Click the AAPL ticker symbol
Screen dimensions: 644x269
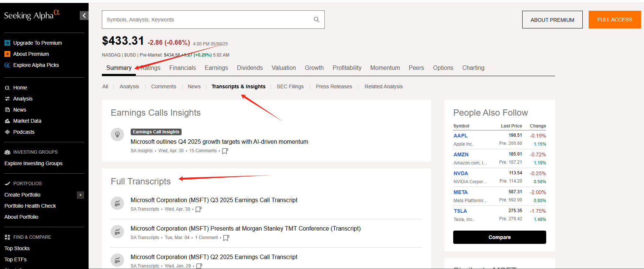click(461, 136)
